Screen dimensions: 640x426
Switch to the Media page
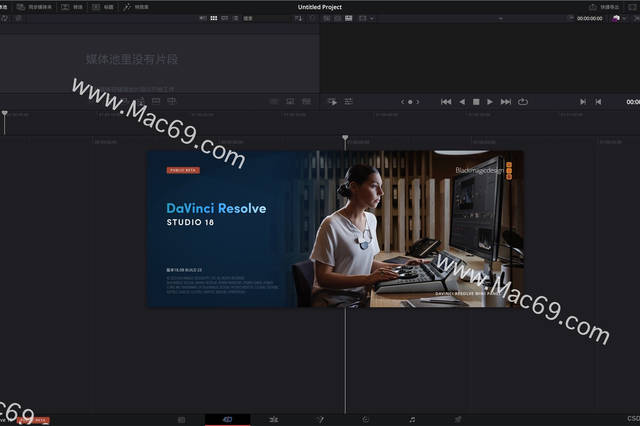[182, 419]
